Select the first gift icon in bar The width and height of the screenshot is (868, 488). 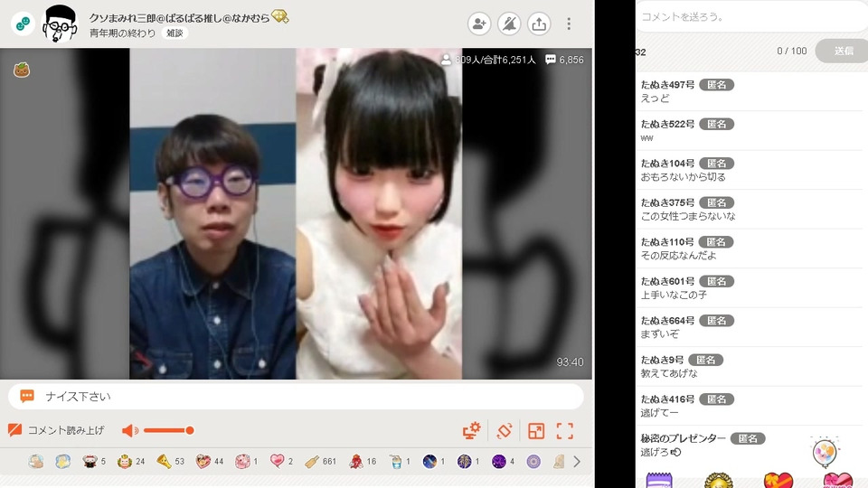[36, 462]
